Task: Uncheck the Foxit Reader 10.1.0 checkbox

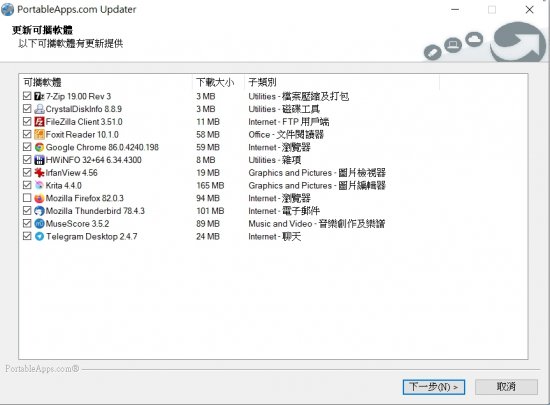Action: click(27, 134)
